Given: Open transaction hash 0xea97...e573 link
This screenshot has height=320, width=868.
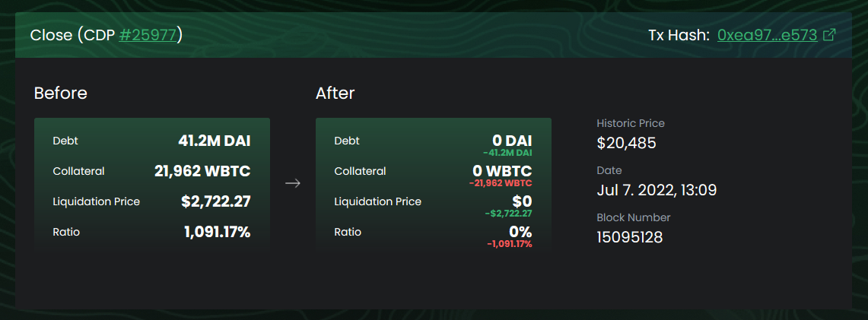Looking at the screenshot, I should coord(768,36).
